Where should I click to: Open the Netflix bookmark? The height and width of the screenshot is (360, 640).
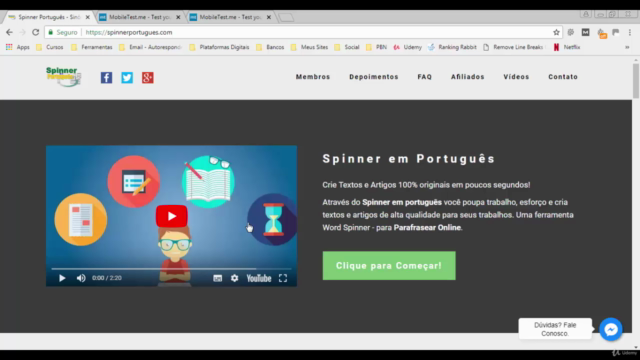point(567,47)
